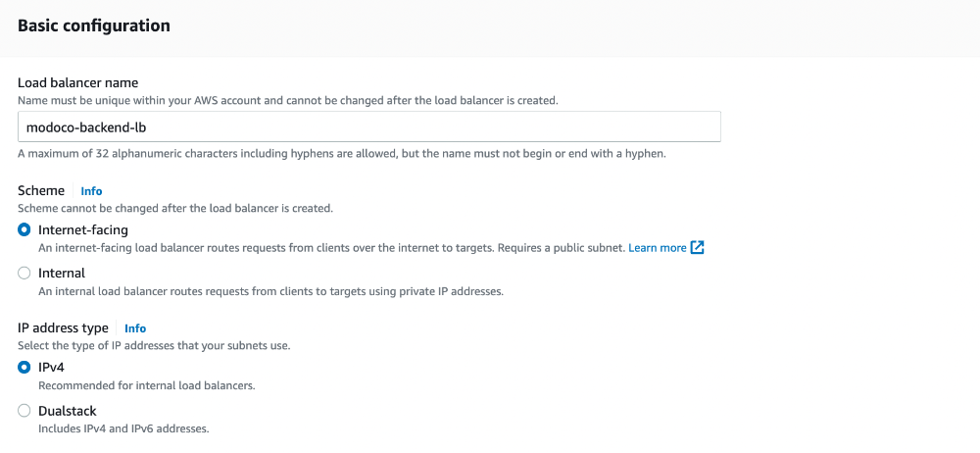This screenshot has width=980, height=453.
Task: Open the Info link next to Scheme
Action: (91, 191)
